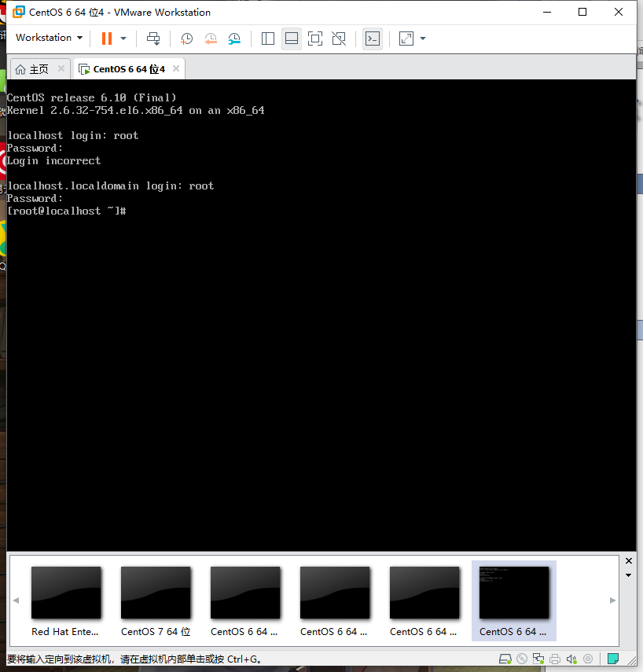Select the second CentOS 6 64 thumbnail
The width and height of the screenshot is (643, 672).
tap(335, 600)
